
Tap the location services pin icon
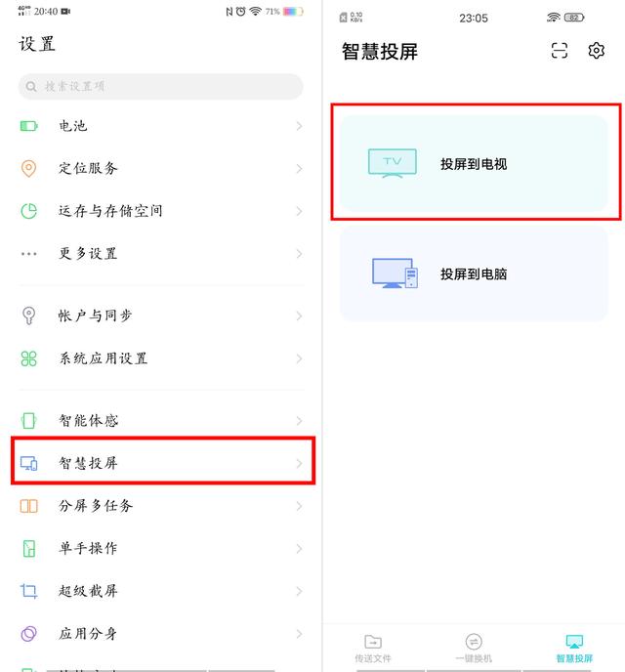tap(29, 168)
